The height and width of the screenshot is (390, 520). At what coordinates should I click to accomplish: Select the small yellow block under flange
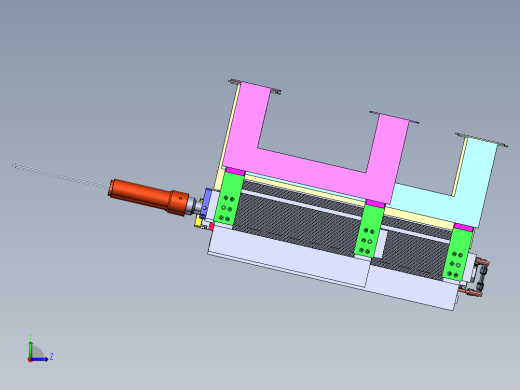198,221
